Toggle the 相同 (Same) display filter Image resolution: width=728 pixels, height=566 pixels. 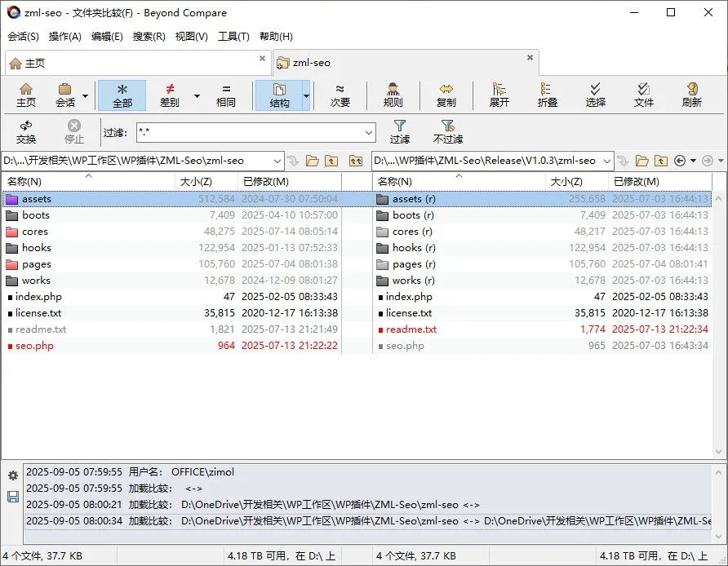(x=225, y=95)
